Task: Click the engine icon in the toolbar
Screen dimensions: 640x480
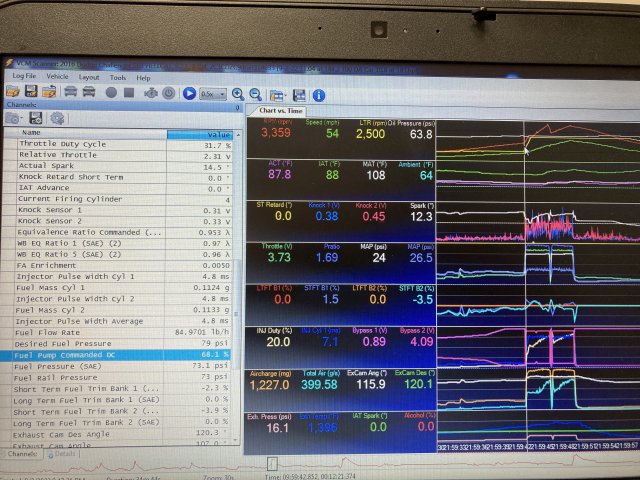Action: (x=149, y=92)
